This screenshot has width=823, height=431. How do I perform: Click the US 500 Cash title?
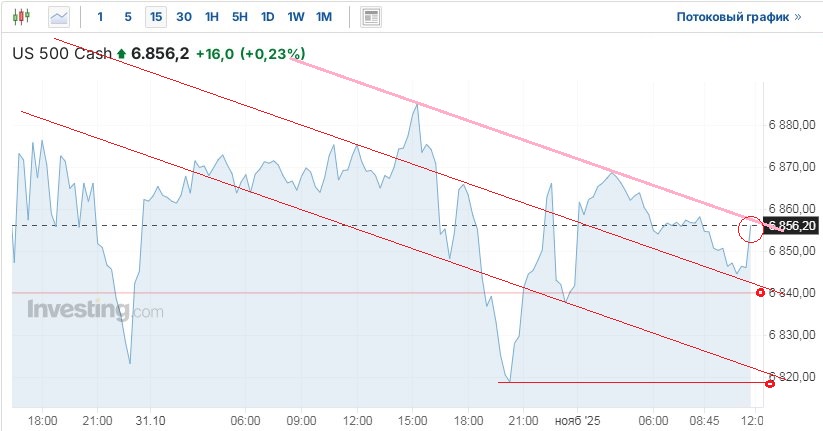[62, 54]
